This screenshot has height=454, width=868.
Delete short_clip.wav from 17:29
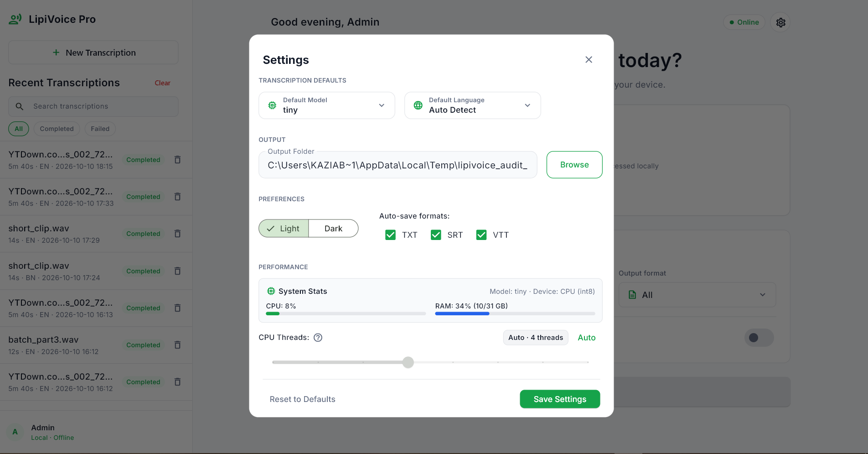[178, 234]
